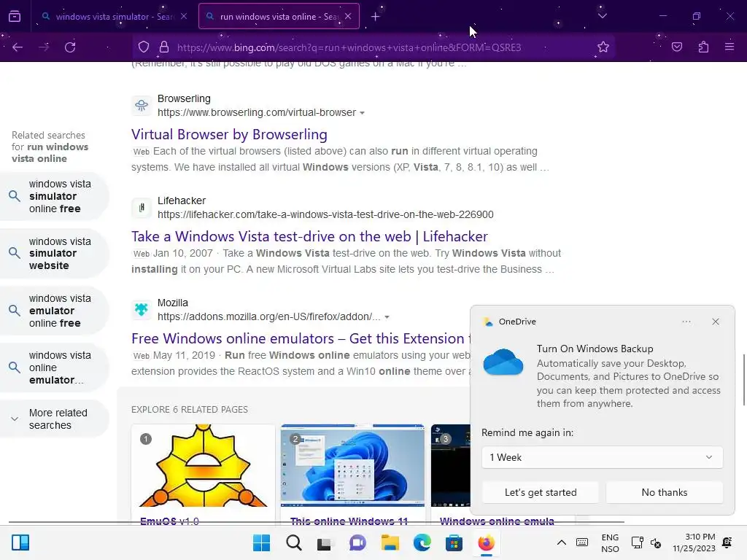Open muted volume tray icon
This screenshot has height=560, width=747.
click(x=656, y=542)
